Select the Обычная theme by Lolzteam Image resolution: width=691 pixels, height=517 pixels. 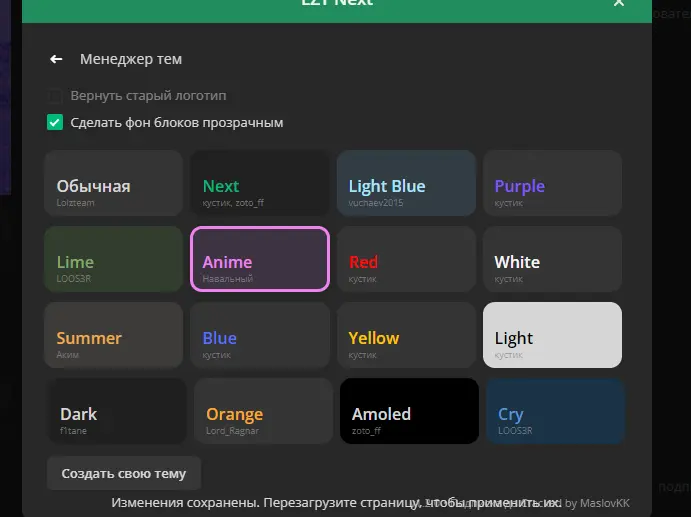[x=113, y=183]
